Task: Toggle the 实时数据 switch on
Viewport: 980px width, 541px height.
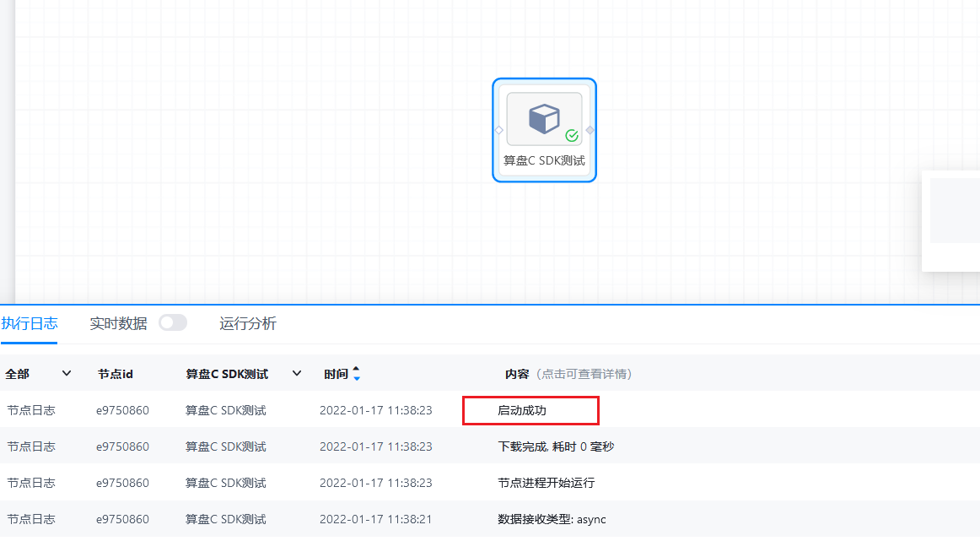Action: tap(173, 323)
